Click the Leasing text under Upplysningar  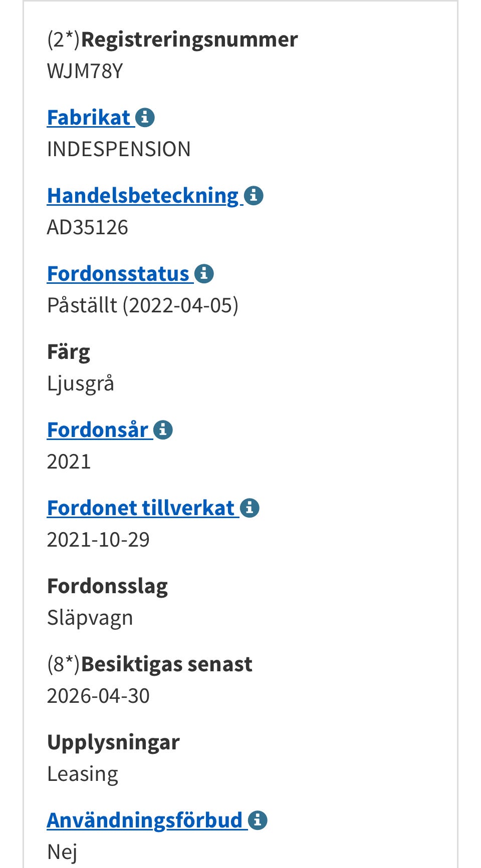tap(83, 774)
